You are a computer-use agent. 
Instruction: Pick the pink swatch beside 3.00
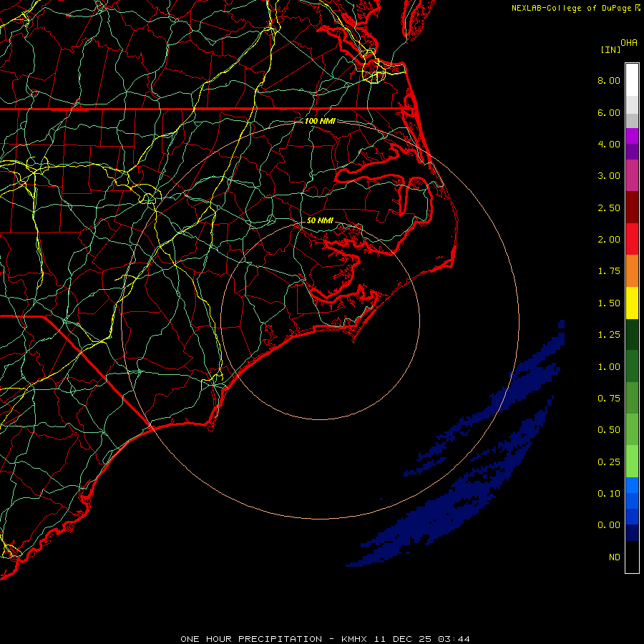pyautogui.click(x=632, y=175)
